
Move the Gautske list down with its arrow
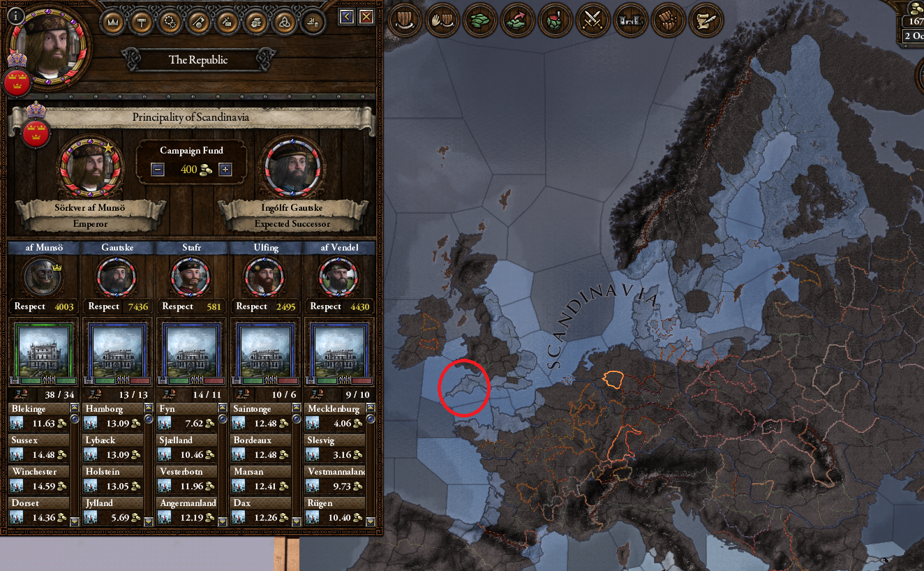(x=149, y=521)
